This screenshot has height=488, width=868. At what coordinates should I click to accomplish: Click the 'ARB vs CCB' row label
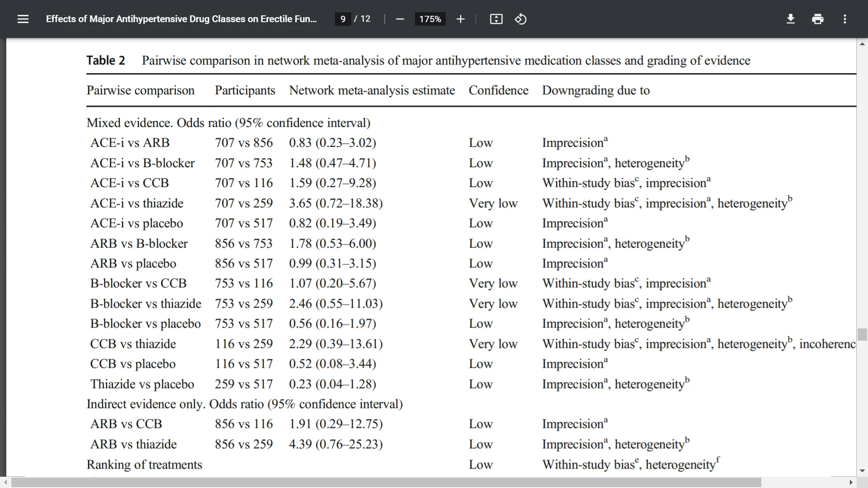(126, 424)
